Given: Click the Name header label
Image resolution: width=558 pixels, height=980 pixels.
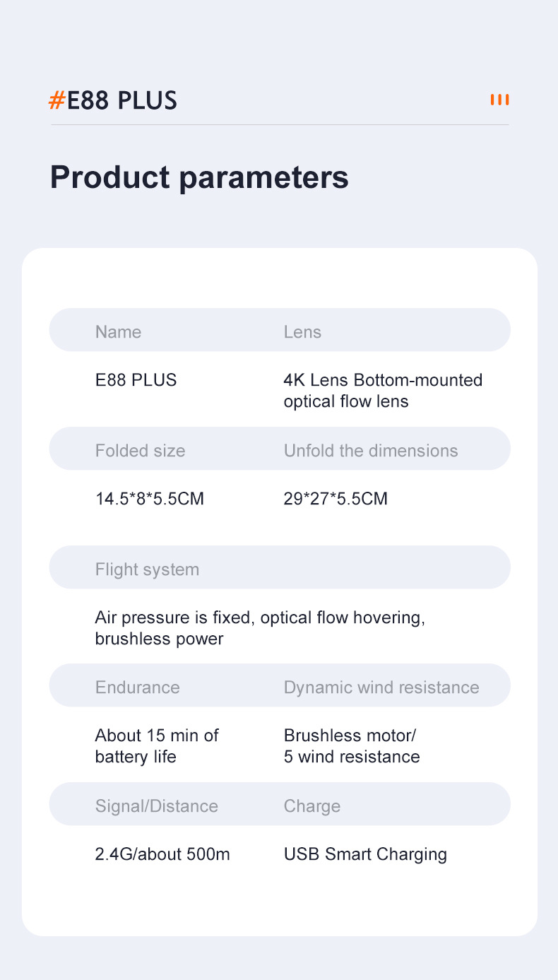Looking at the screenshot, I should (x=118, y=332).
